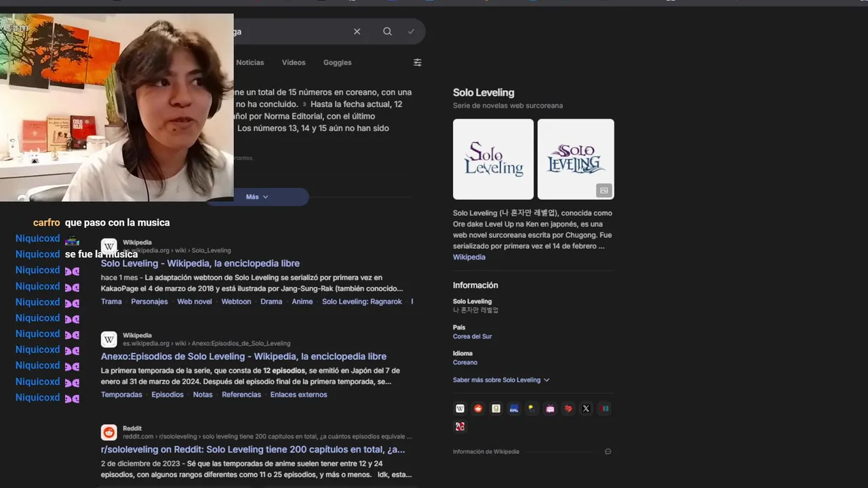The image size is (868, 488).
Task: Open the blue MyAnimeList profile icon
Action: 514,408
